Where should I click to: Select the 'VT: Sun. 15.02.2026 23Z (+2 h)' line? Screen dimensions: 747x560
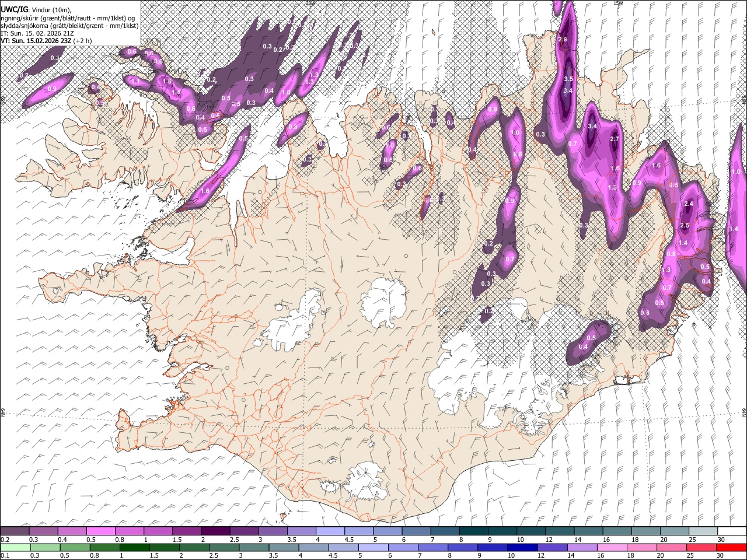[x=46, y=41]
